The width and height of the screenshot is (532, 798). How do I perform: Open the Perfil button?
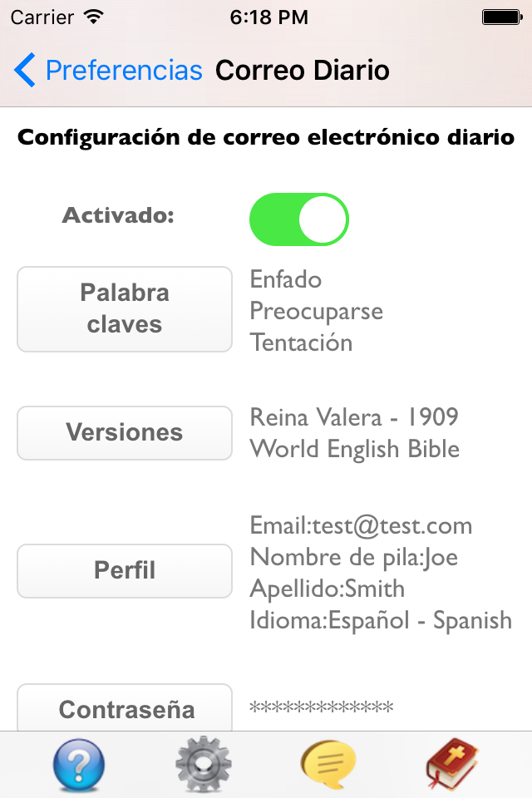pos(125,570)
